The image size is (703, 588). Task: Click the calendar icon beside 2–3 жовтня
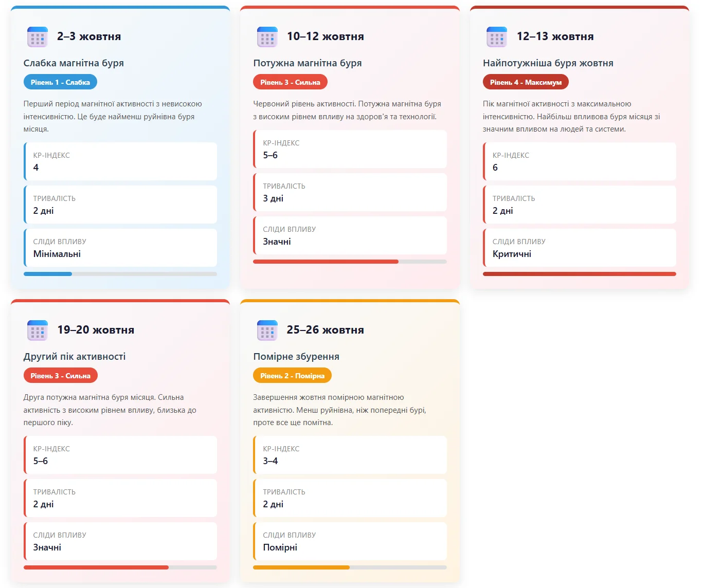coord(38,37)
